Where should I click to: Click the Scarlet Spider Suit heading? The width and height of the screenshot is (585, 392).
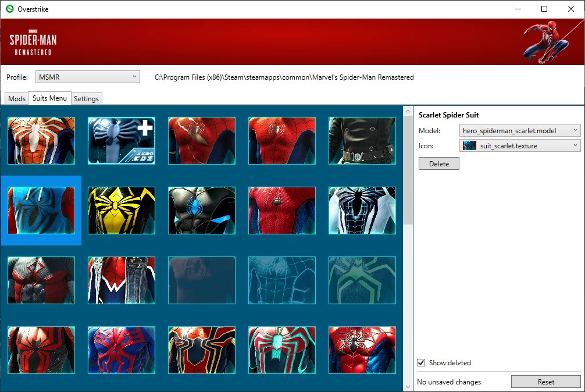[448, 115]
